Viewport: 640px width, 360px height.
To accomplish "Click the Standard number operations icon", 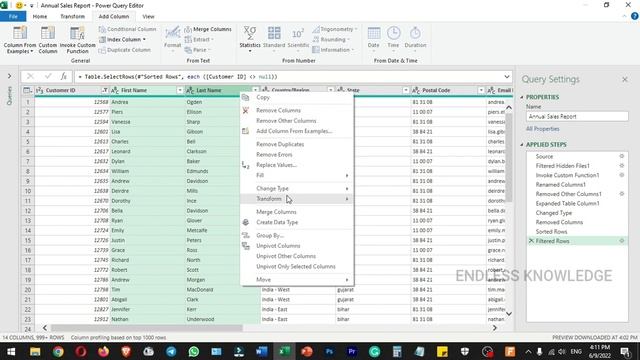I will point(274,33).
